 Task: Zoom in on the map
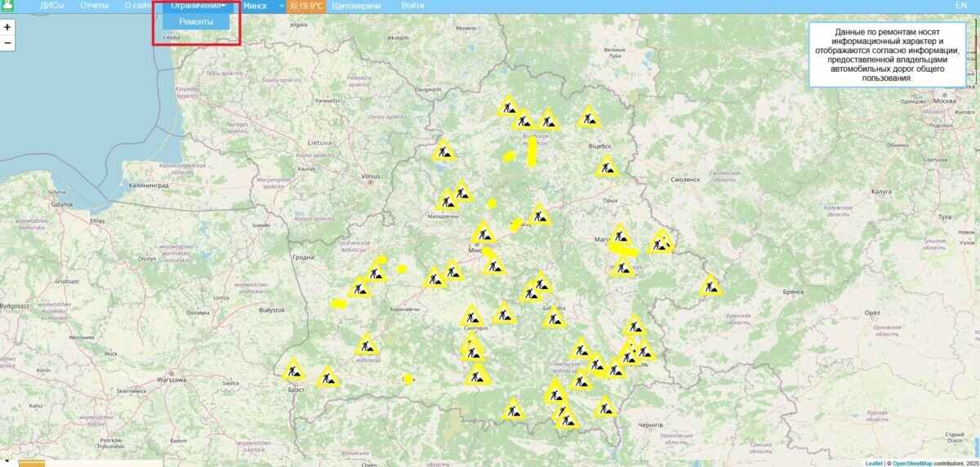7,26
